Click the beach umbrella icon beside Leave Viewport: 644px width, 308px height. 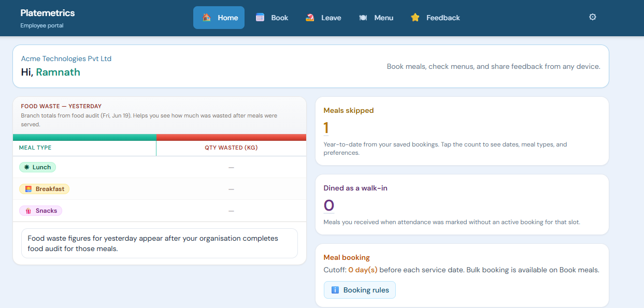[310, 18]
